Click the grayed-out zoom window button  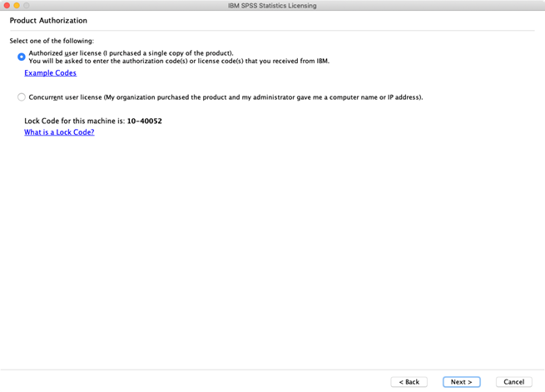tap(27, 5)
